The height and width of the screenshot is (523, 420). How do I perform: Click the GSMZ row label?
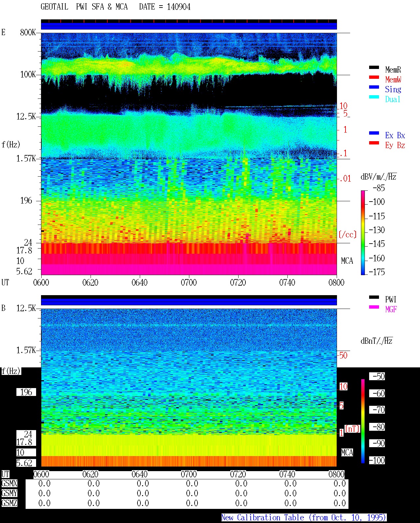pos(9,503)
